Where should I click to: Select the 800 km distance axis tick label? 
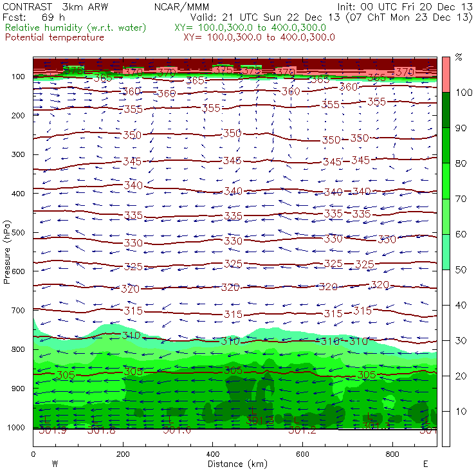pyautogui.click(x=392, y=454)
